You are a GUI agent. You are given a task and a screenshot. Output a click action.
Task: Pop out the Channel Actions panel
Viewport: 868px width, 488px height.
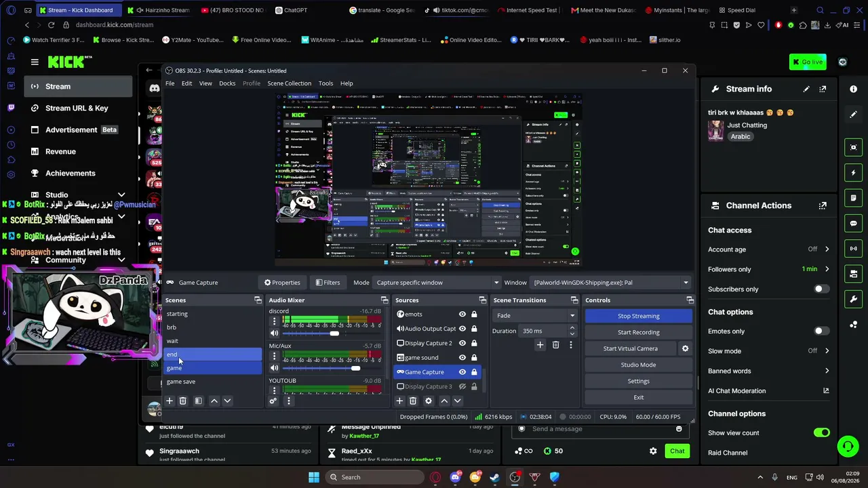point(823,205)
